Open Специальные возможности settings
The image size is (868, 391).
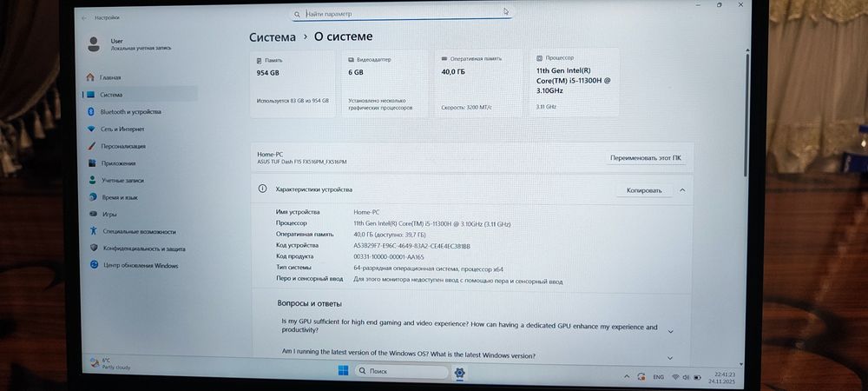coord(140,231)
